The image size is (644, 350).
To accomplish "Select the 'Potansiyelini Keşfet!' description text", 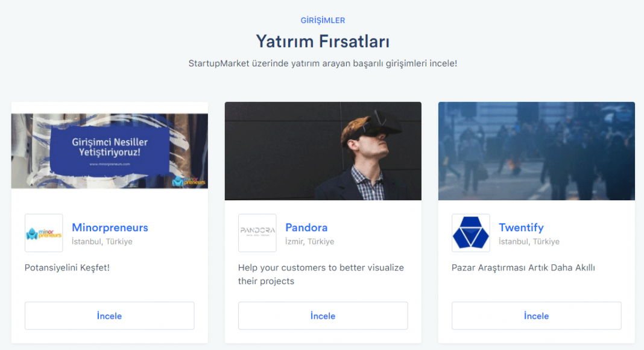I will pos(67,268).
